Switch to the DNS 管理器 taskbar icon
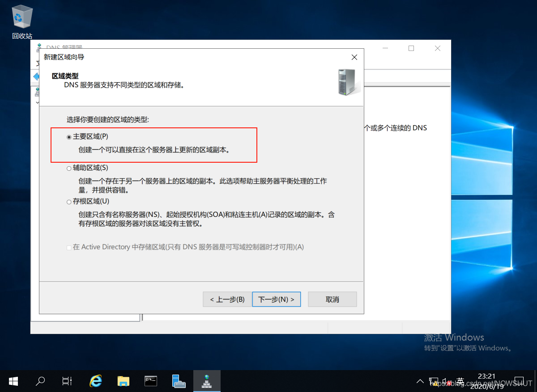Viewport: 537px width, 392px height. click(207, 381)
